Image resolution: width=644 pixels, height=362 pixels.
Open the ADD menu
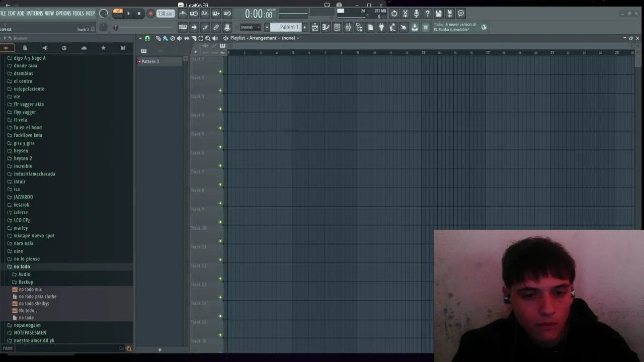(x=21, y=14)
